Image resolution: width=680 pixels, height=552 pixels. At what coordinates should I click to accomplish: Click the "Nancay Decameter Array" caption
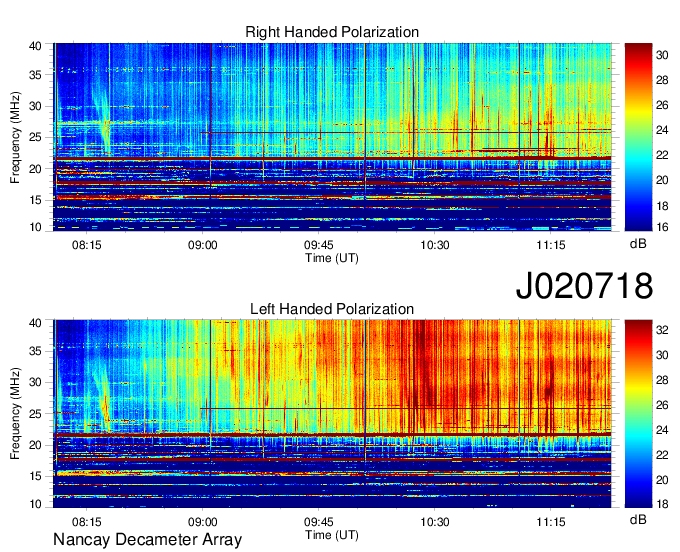tap(147, 539)
